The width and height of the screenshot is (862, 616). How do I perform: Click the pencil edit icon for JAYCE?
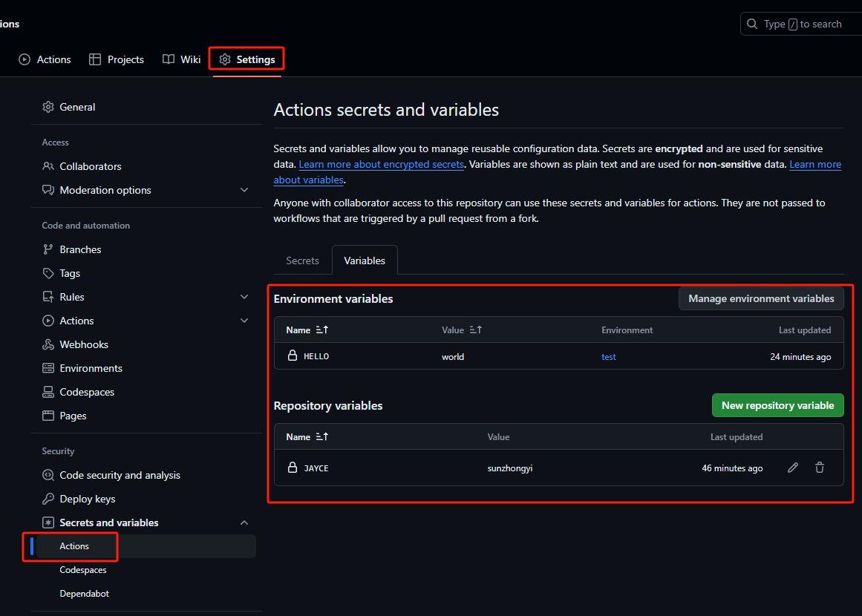click(x=793, y=468)
